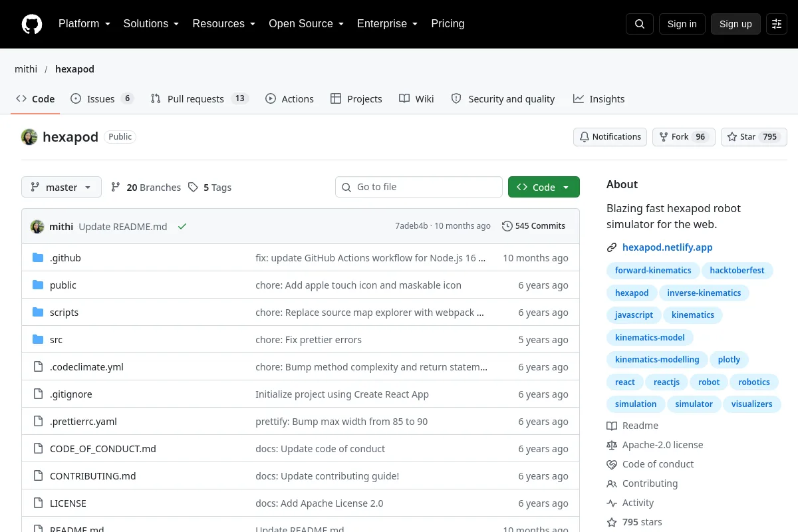This screenshot has width=798, height=532.
Task: Open commit "docs: Add Apache License 2.0"
Action: (x=319, y=503)
